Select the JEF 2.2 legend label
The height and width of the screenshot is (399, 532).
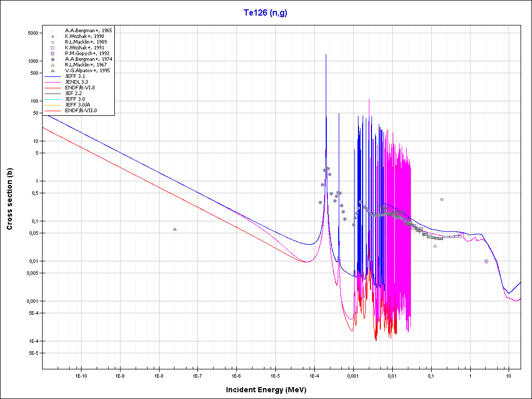(73, 94)
